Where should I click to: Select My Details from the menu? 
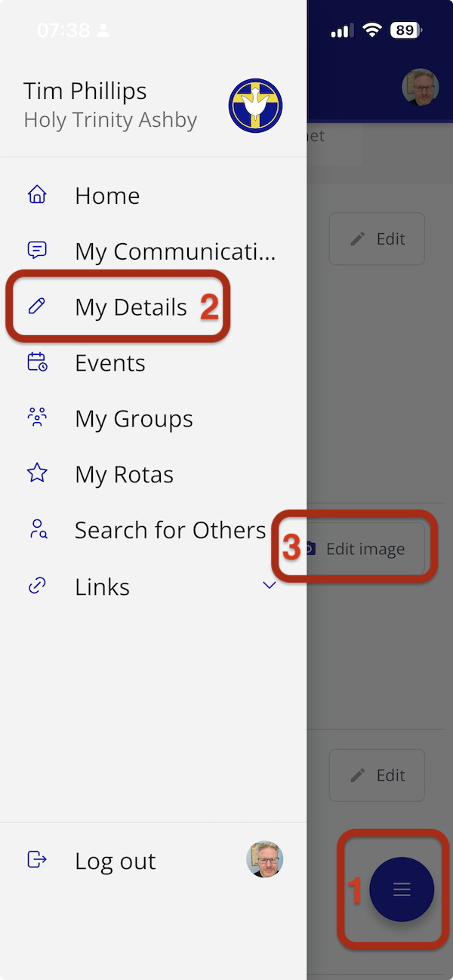pyautogui.click(x=131, y=307)
